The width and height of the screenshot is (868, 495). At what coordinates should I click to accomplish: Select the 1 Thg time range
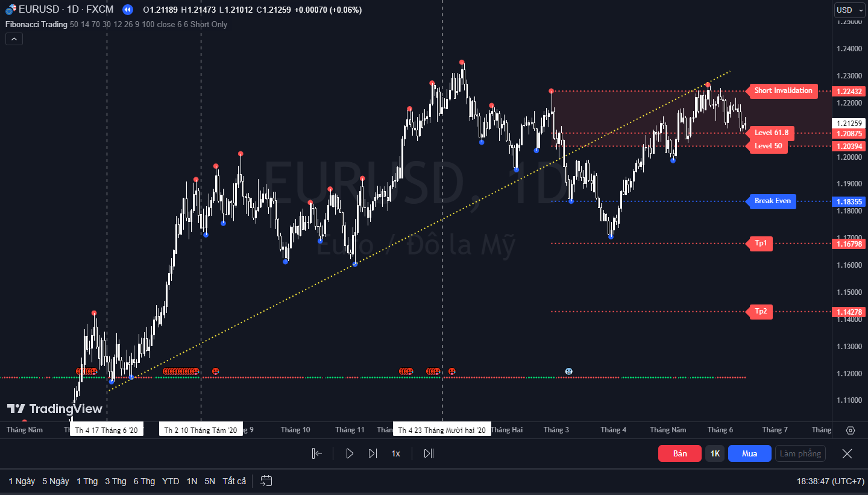click(87, 481)
